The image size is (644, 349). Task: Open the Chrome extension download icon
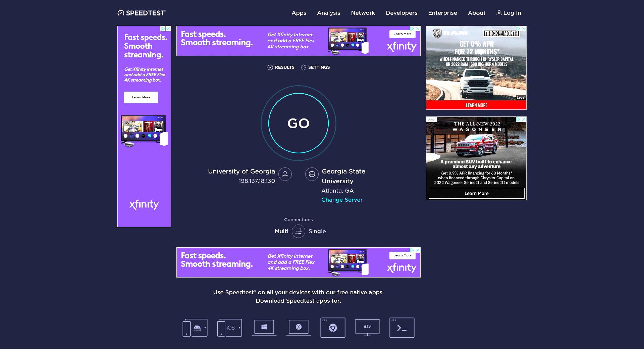(333, 328)
